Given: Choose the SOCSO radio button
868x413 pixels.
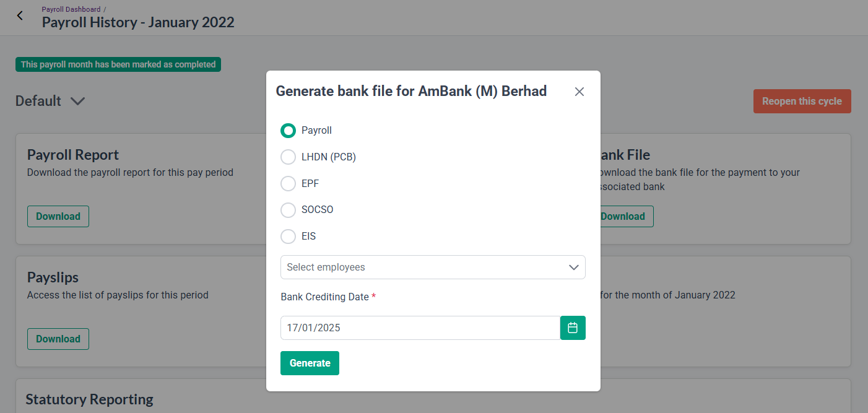Looking at the screenshot, I should [288, 210].
